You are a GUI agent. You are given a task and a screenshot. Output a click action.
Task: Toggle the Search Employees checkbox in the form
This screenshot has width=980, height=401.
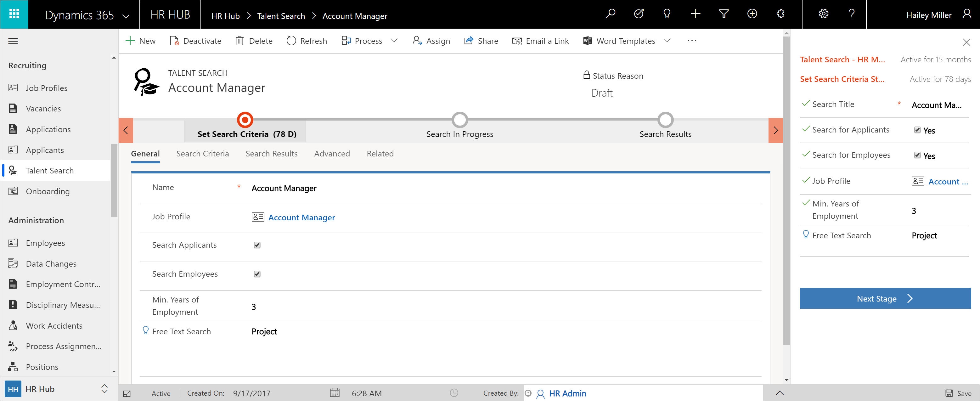click(x=257, y=274)
